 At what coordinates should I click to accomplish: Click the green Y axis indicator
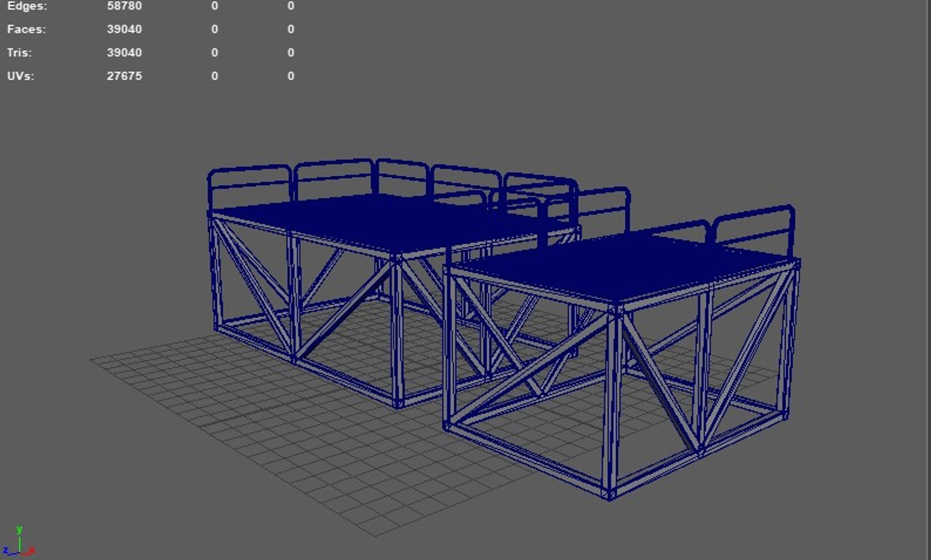pos(19,530)
